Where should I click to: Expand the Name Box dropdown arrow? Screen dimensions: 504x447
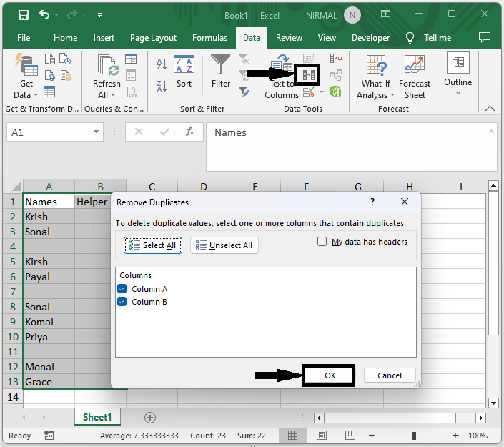(97, 132)
